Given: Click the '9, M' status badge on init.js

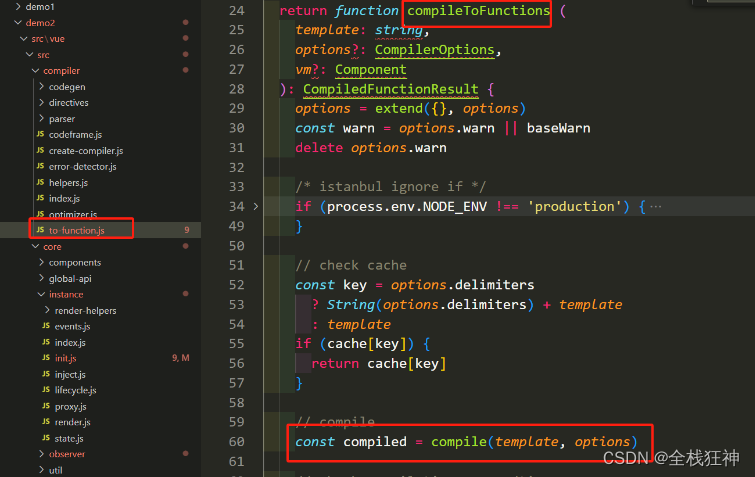Looking at the screenshot, I should click(x=181, y=358).
